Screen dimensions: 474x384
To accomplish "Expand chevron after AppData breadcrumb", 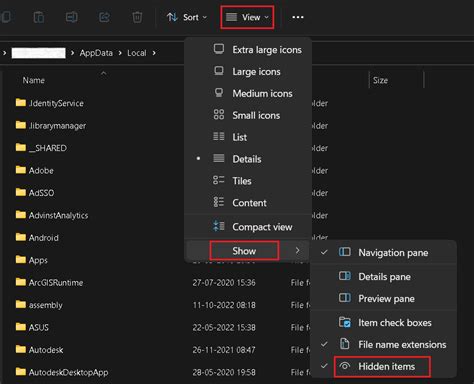I will [x=120, y=53].
